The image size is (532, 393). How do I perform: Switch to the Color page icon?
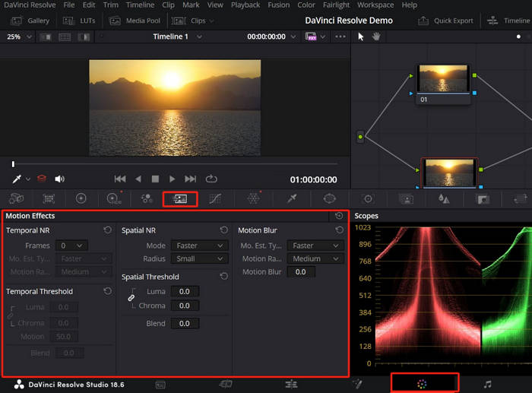pos(423,384)
